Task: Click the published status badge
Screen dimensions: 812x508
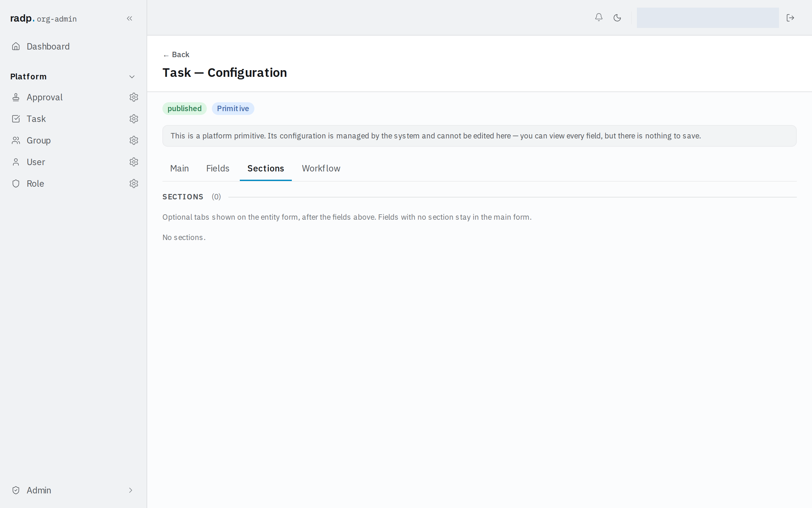Action: point(184,109)
